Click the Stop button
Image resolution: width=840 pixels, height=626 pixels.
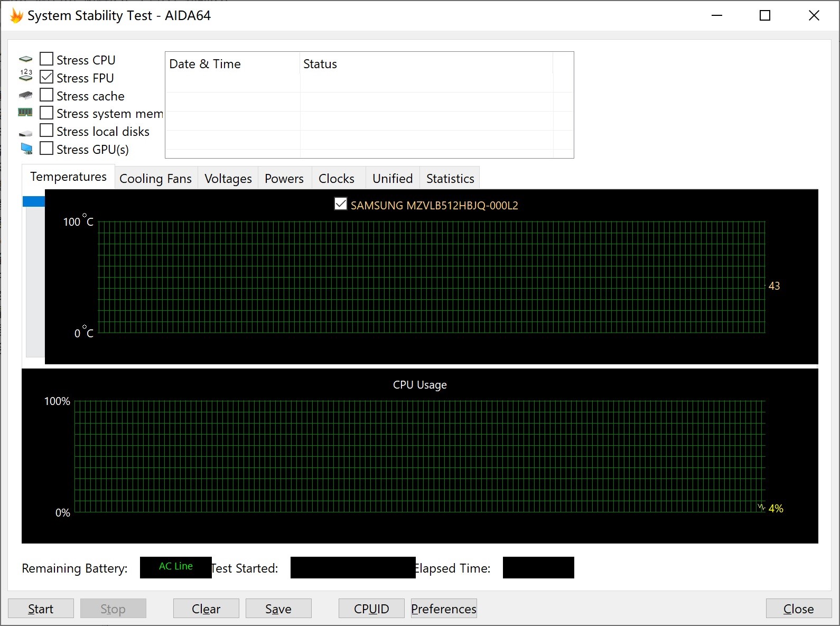click(113, 609)
